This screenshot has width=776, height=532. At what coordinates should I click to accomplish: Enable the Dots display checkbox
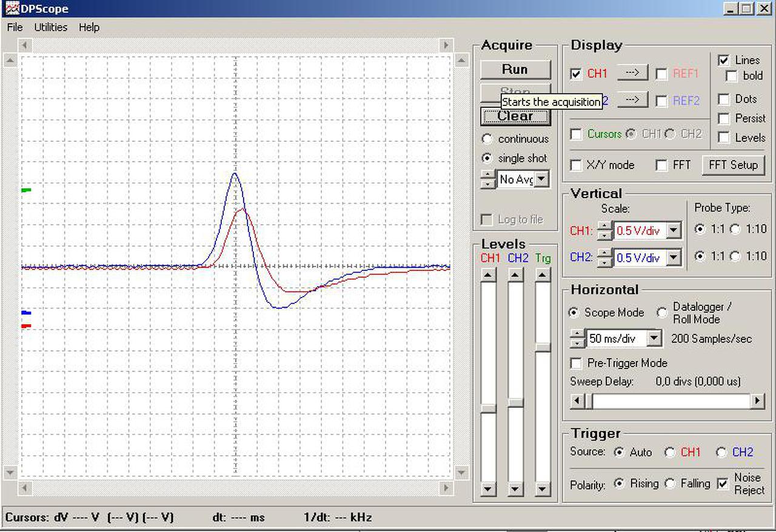tap(723, 99)
